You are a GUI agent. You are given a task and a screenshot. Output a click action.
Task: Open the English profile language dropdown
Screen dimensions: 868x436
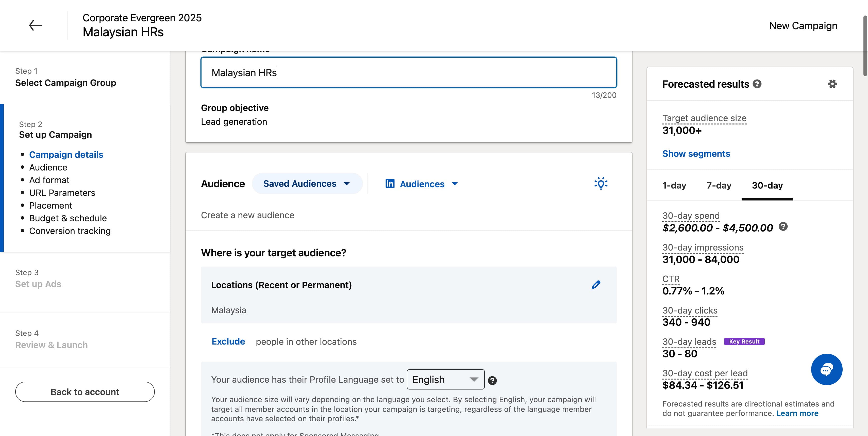pos(445,379)
